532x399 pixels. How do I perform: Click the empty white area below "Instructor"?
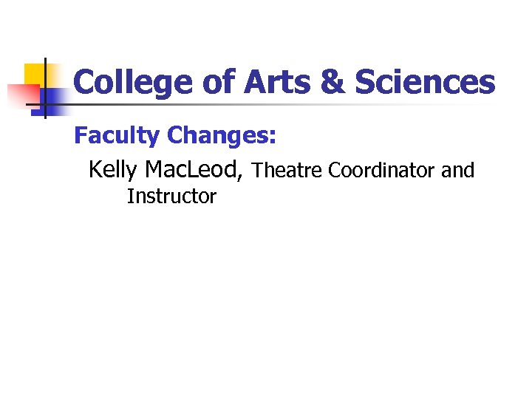[x=266, y=296]
